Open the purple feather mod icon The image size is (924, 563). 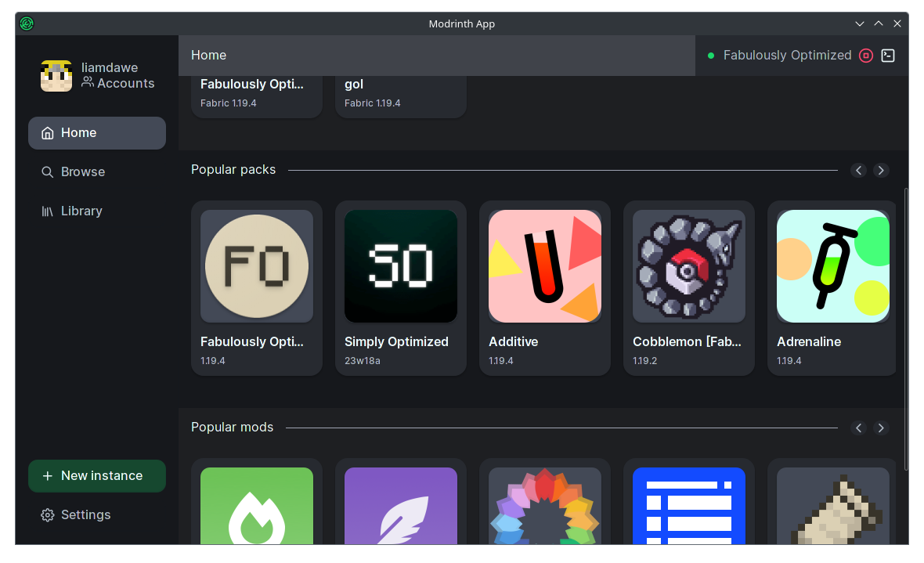coord(401,505)
